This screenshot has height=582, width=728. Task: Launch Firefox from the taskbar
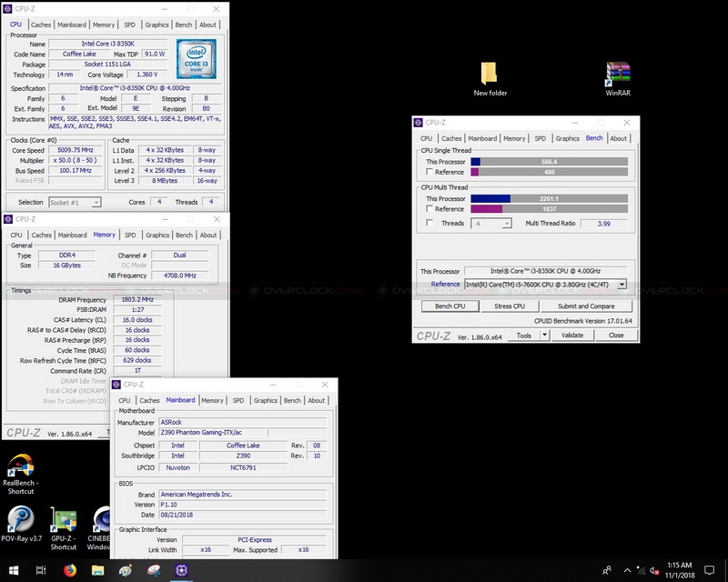pyautogui.click(x=70, y=570)
